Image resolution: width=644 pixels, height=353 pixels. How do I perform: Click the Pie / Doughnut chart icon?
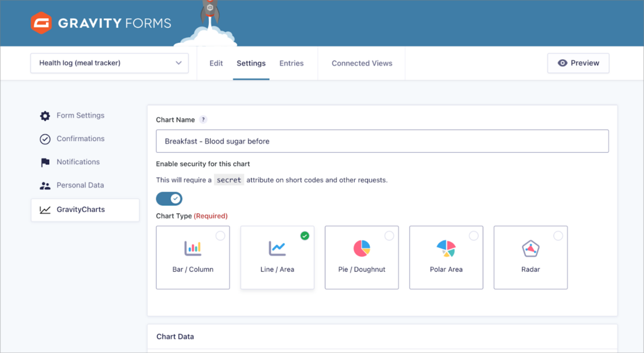click(362, 248)
